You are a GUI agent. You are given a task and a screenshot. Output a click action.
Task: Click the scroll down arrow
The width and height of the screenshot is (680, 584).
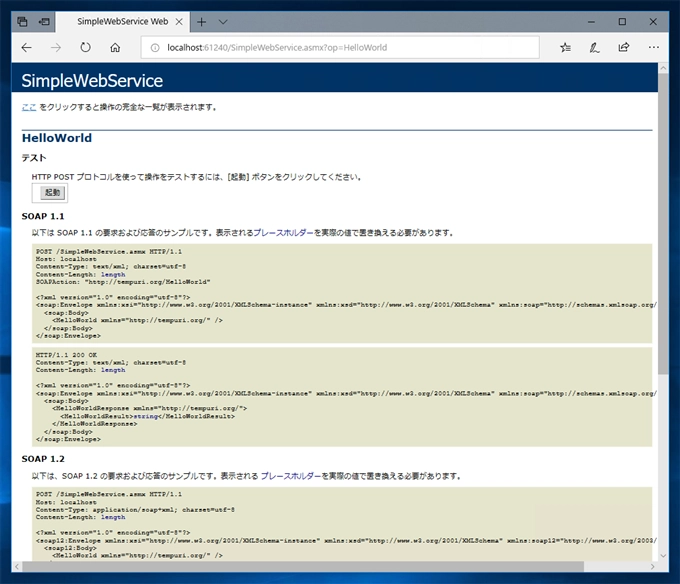click(x=663, y=555)
